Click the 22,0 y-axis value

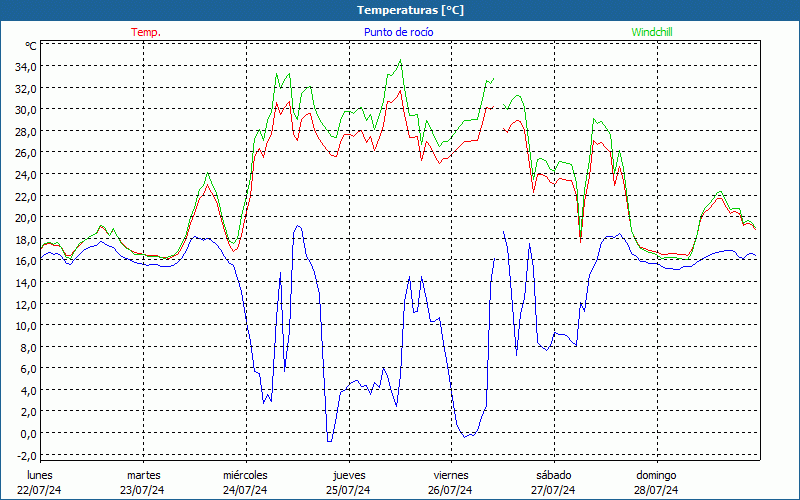(26, 196)
